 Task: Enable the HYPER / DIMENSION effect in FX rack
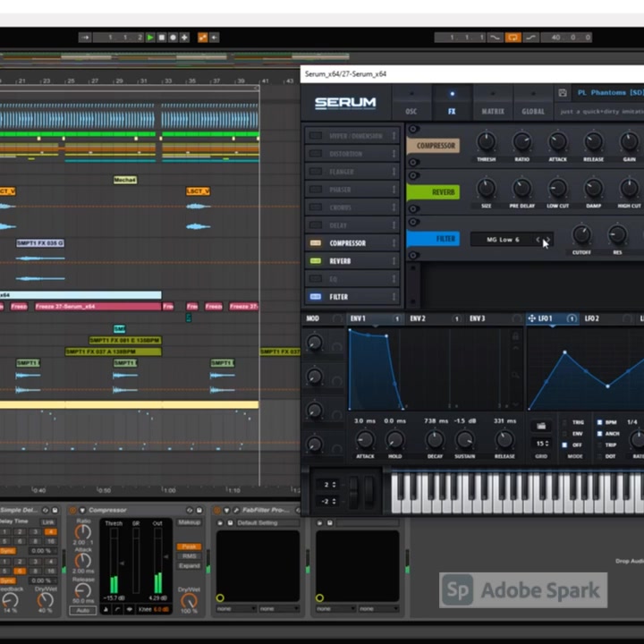316,136
